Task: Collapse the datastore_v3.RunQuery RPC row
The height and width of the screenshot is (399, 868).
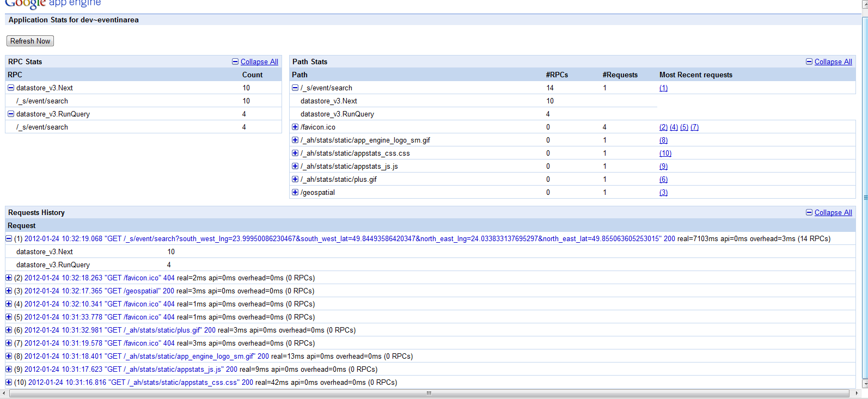Action: [11, 114]
